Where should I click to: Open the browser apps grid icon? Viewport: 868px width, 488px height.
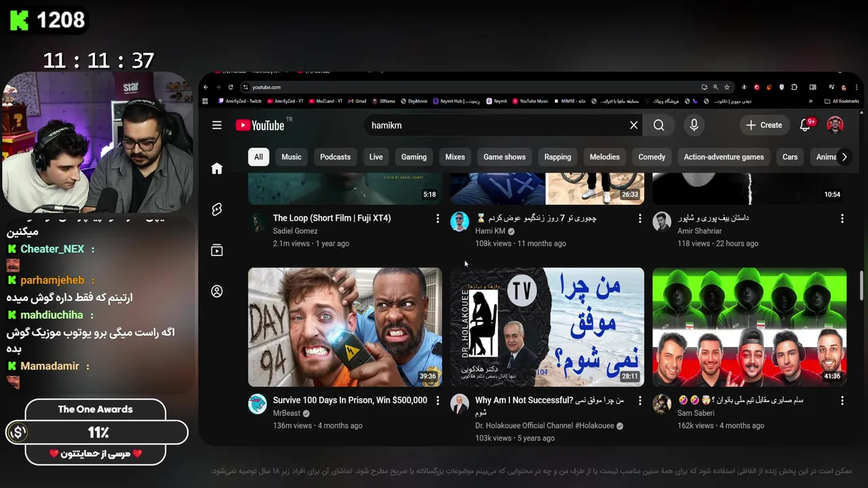click(x=205, y=101)
